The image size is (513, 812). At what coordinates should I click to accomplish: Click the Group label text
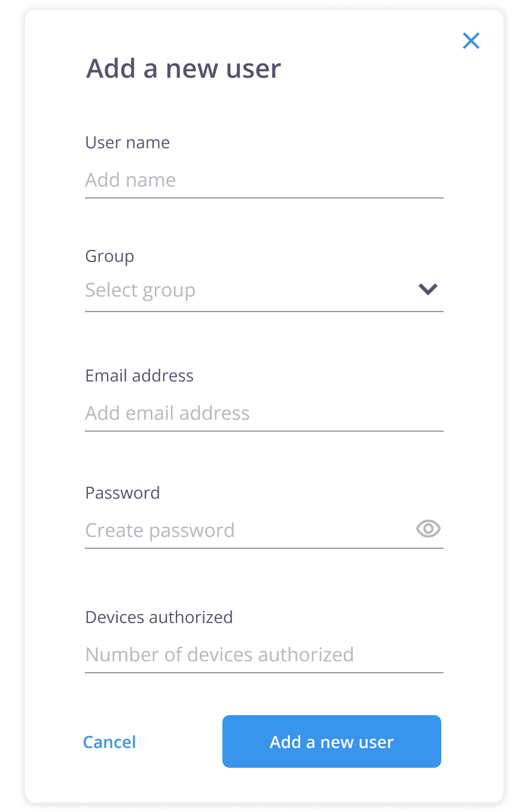coord(109,256)
